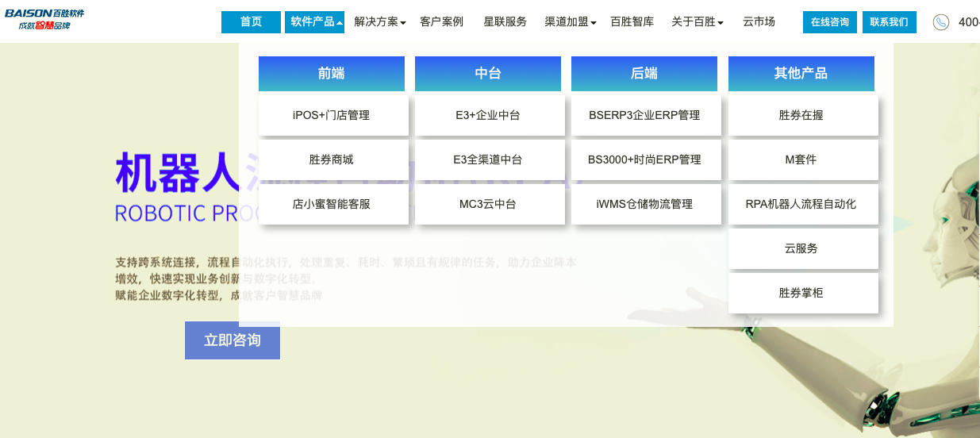Screen dimensions: 980x438
Task: Choose RPA机器人流程自动化 from menu
Action: (802, 205)
